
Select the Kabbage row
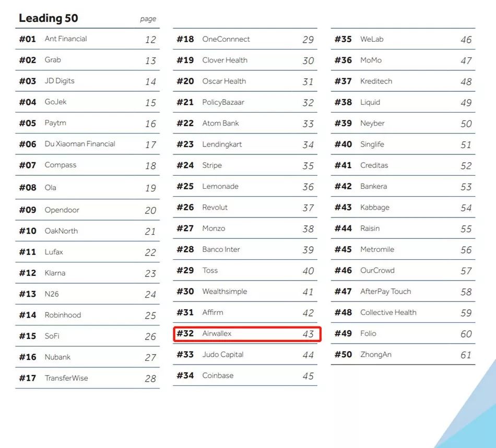tap(375, 208)
